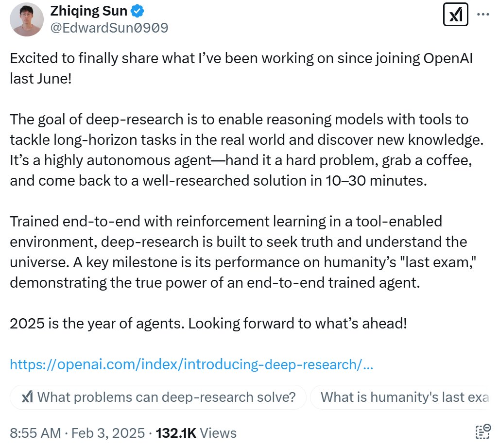This screenshot has height=448, width=499.
Task: Click the paragraph starting "Excited to finally share"
Action: click(x=241, y=68)
